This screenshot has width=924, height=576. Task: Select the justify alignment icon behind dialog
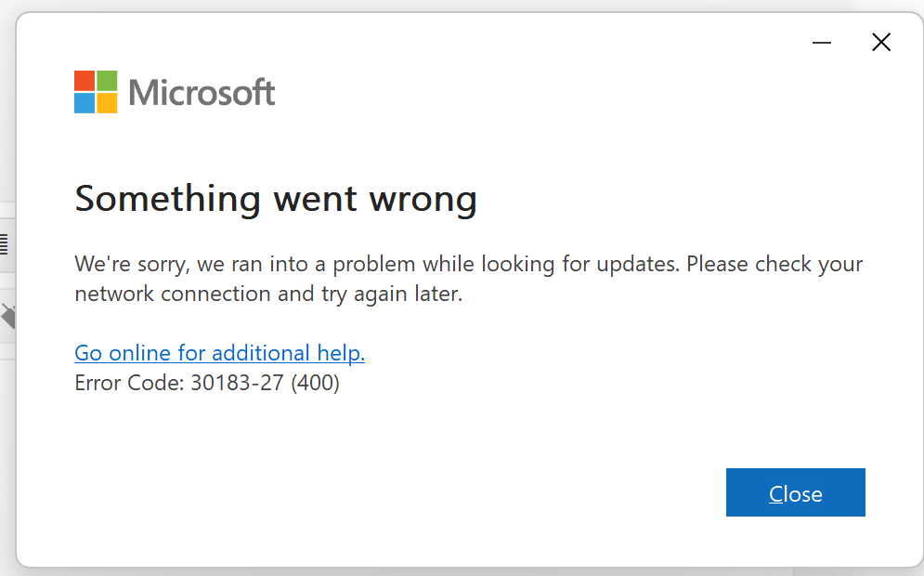click(x=4, y=244)
